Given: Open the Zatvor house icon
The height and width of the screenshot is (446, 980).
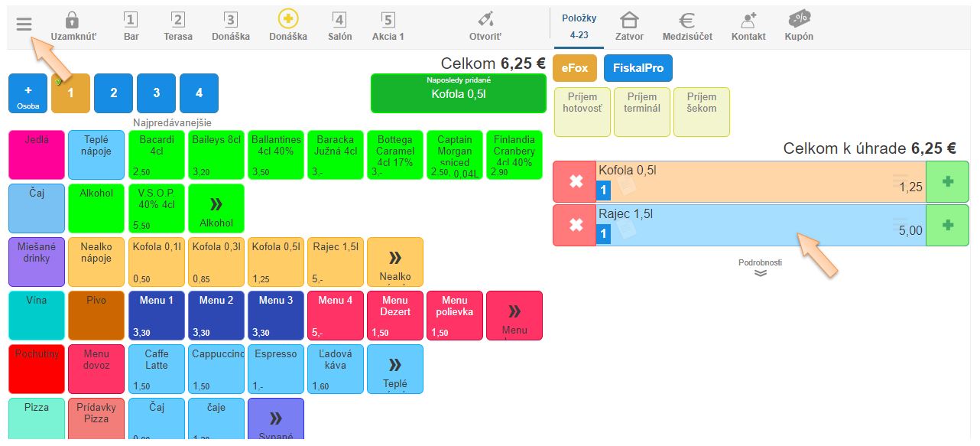Looking at the screenshot, I should pyautogui.click(x=629, y=21).
